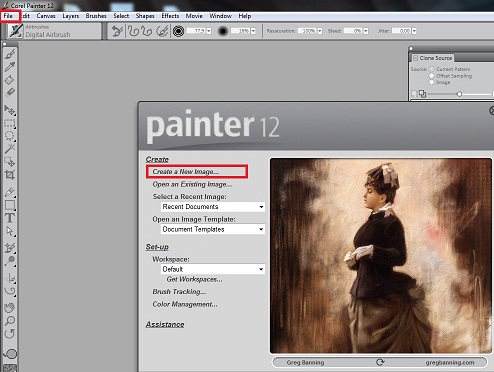Select the Dropper tool
The image size is (494, 372).
10,67
